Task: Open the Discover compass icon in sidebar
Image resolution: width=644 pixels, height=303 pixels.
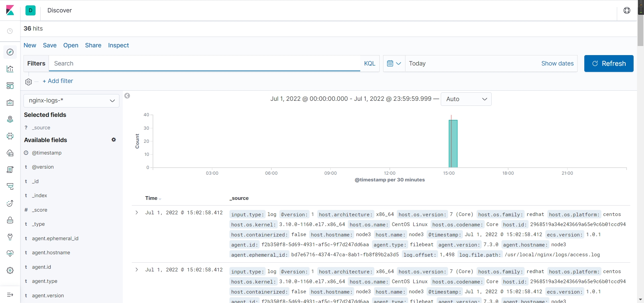Action: [10, 52]
